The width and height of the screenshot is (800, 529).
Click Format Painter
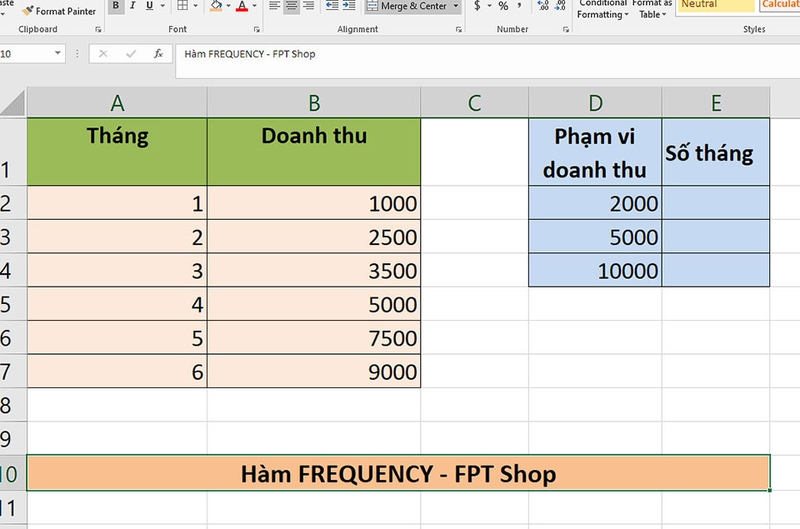click(59, 11)
